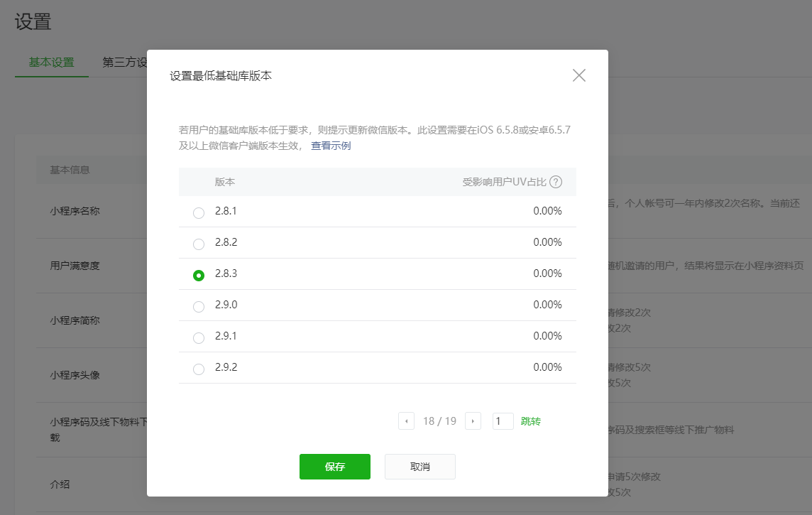Viewport: 812px width, 515px height.
Task: Click the 设置 page title
Action: pyautogui.click(x=33, y=22)
